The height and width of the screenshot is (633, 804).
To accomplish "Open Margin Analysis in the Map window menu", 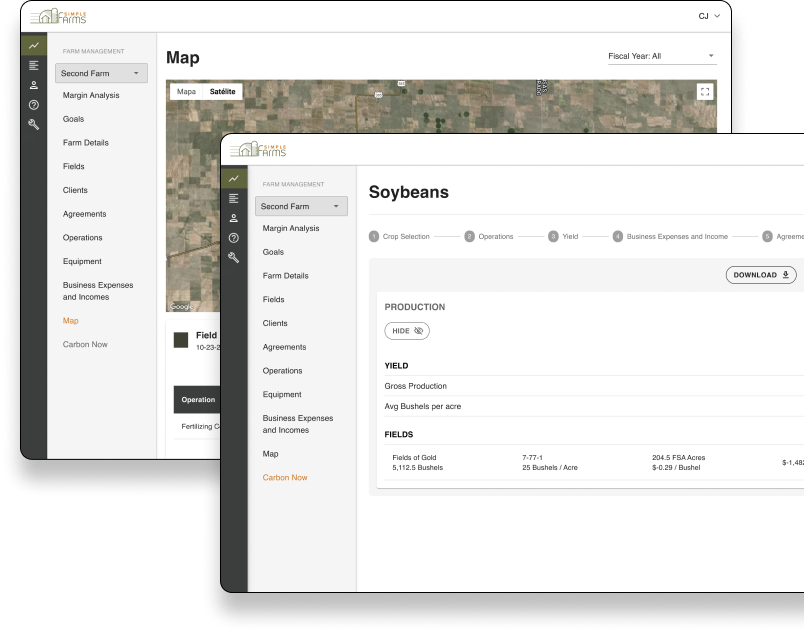I will tap(91, 96).
